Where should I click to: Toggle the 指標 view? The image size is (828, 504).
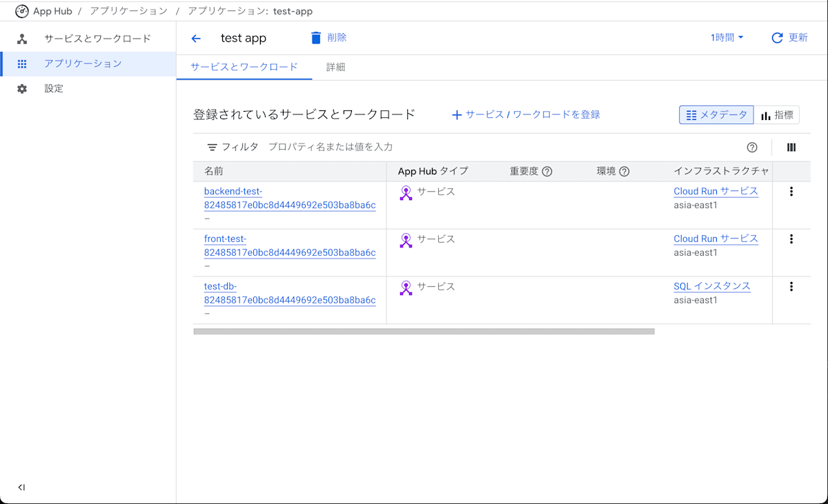point(777,115)
